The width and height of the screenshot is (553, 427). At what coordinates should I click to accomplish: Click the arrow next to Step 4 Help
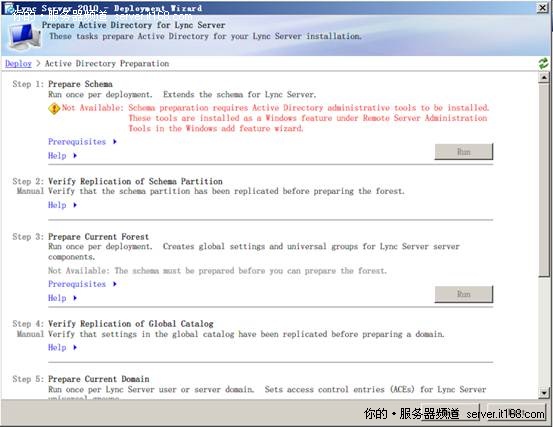75,348
